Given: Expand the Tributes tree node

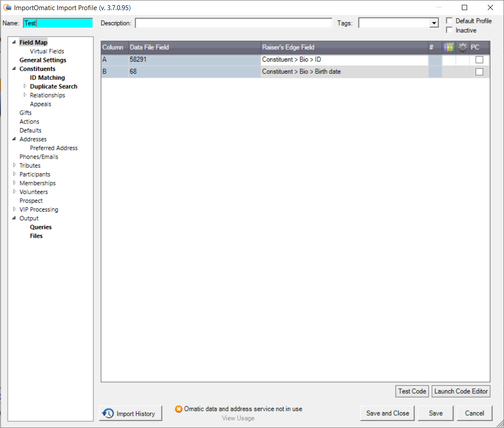Looking at the screenshot, I should click(14, 165).
